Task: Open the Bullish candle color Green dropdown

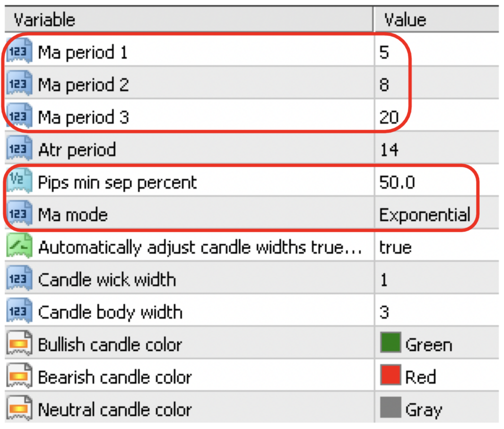Action: point(428,344)
